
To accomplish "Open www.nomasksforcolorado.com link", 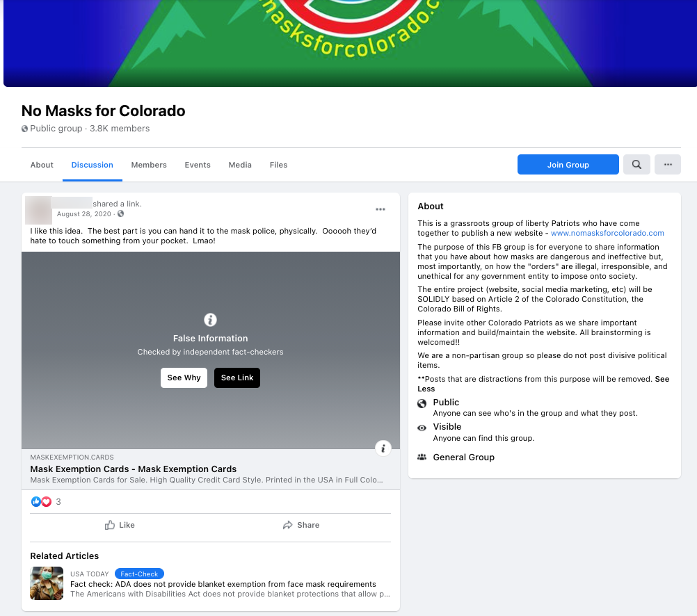I will [x=607, y=233].
